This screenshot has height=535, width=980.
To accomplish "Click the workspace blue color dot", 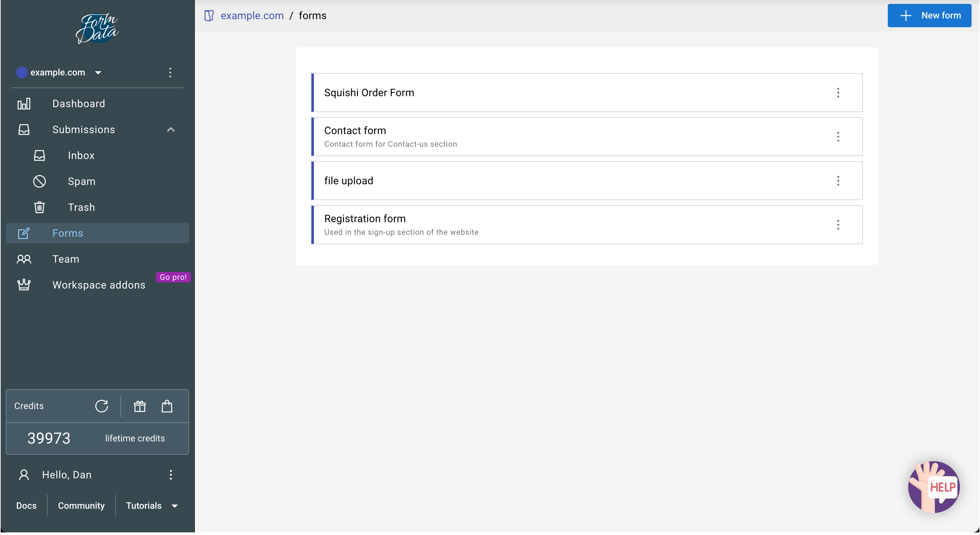I will (x=22, y=72).
